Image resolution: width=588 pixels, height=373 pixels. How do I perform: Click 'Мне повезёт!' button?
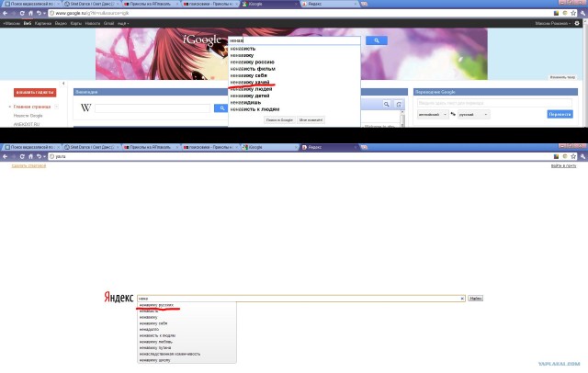click(x=311, y=120)
